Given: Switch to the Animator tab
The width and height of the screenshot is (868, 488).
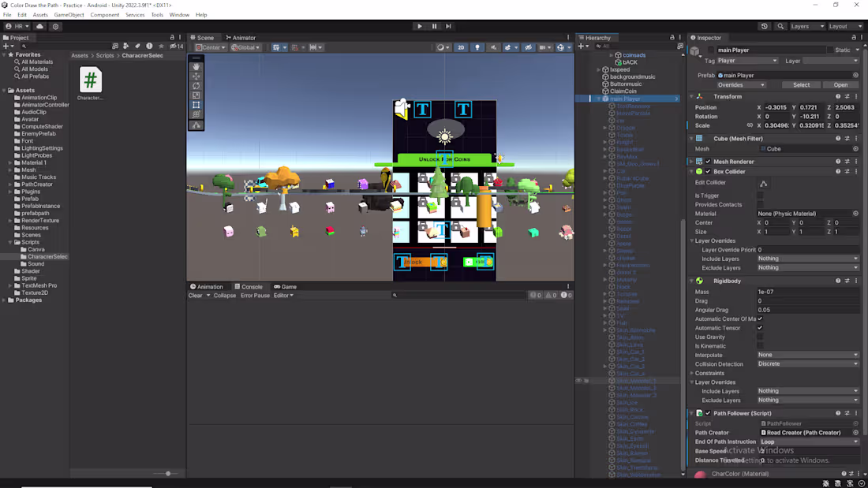Looking at the screenshot, I should coord(241,38).
